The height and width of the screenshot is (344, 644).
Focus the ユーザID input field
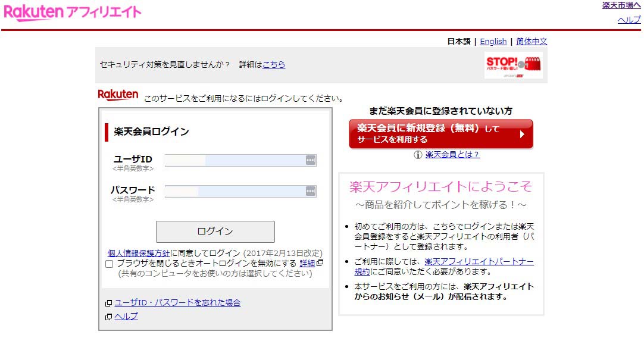[240, 160]
